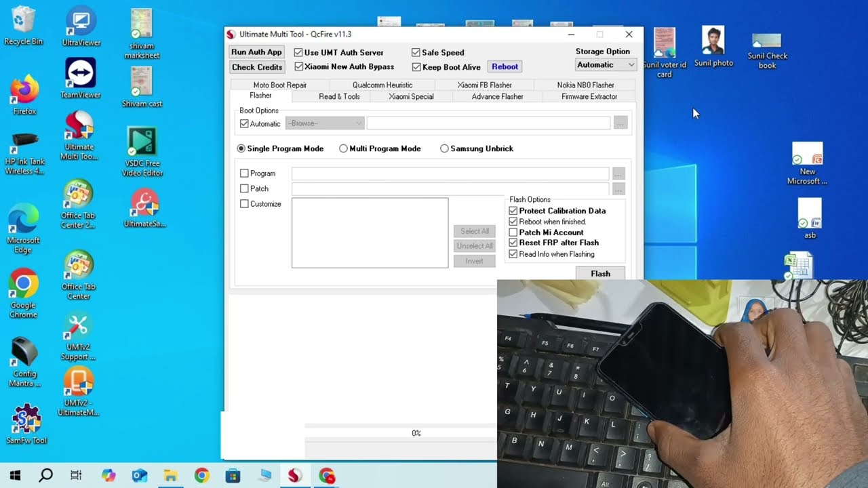The height and width of the screenshot is (488, 868).
Task: Launch the SamFw Tool desktop shortcut
Action: pyautogui.click(x=26, y=424)
